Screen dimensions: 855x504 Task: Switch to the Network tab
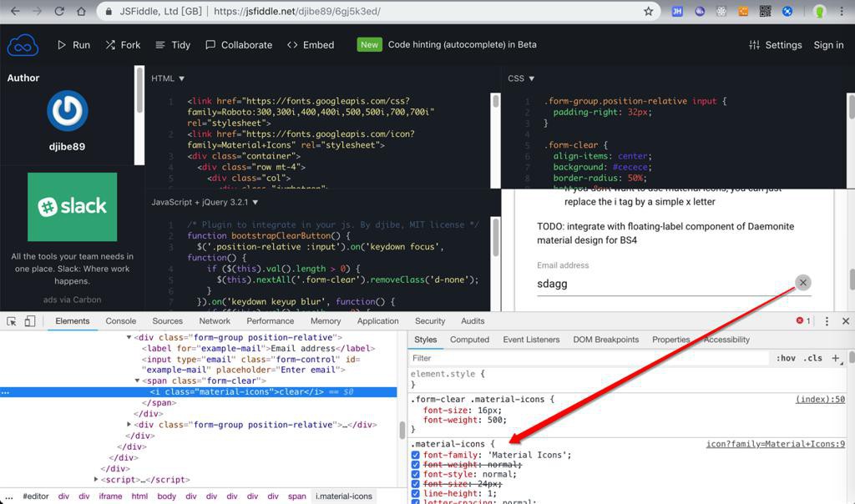click(215, 321)
